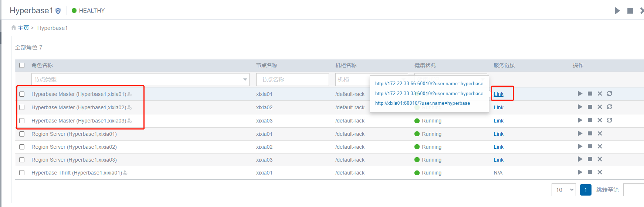Click page 1 pagination button
Viewport: 644px width, 207px height.
(585, 190)
